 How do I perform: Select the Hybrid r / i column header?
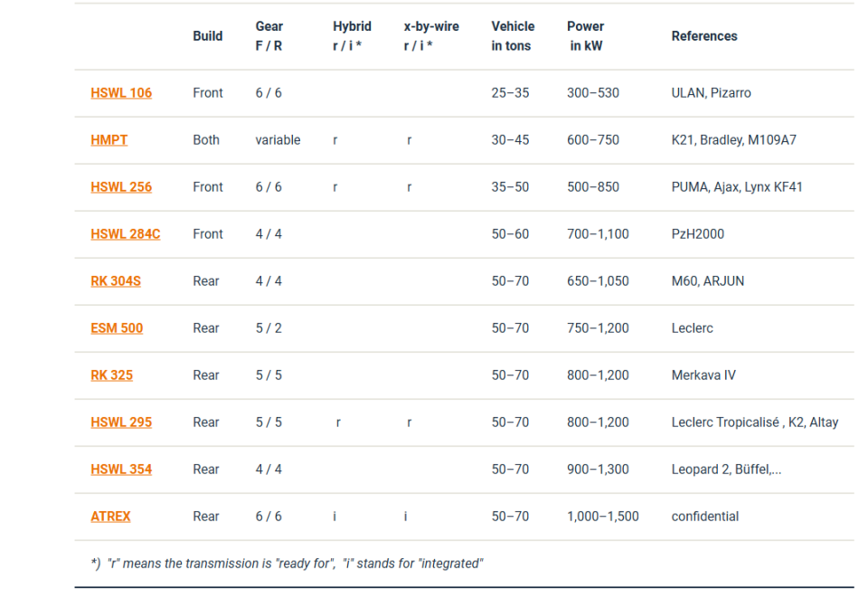(351, 36)
